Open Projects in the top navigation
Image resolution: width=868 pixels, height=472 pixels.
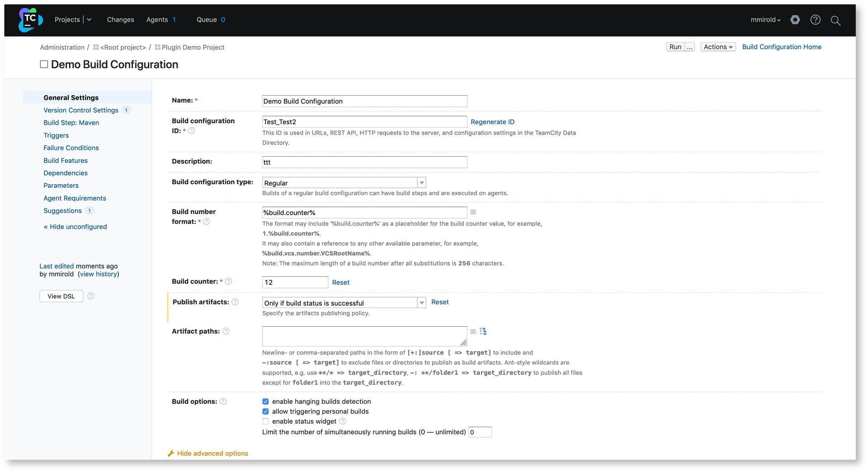pos(67,20)
